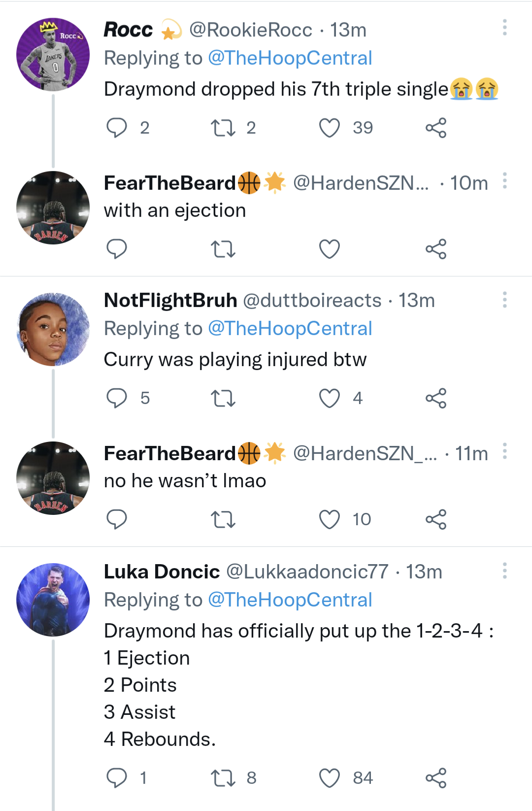The width and height of the screenshot is (532, 811).
Task: Like NotFlightBruh's injured Curry tweet
Action: click(x=329, y=398)
